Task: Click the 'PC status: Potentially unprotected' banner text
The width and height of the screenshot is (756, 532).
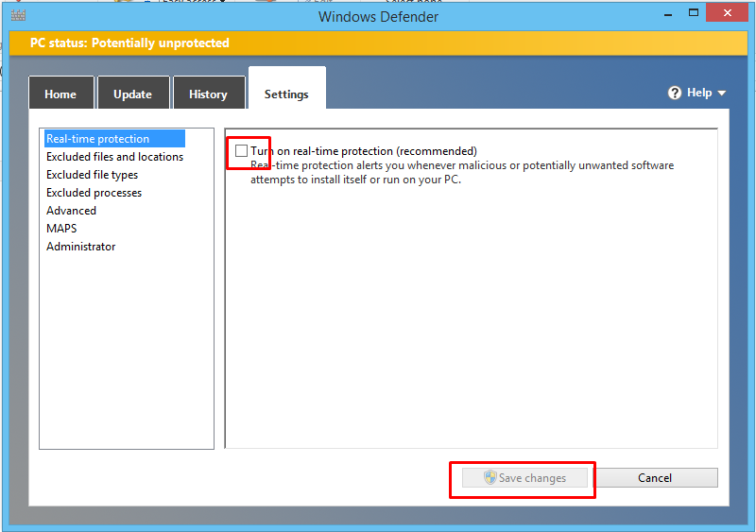Action: (129, 43)
